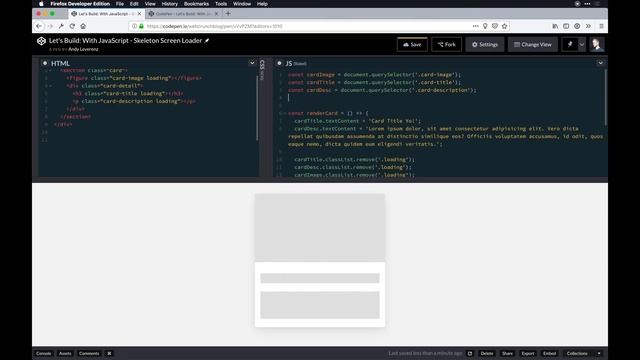The height and width of the screenshot is (360, 640).
Task: Go forward in browser
Action: 50,26
